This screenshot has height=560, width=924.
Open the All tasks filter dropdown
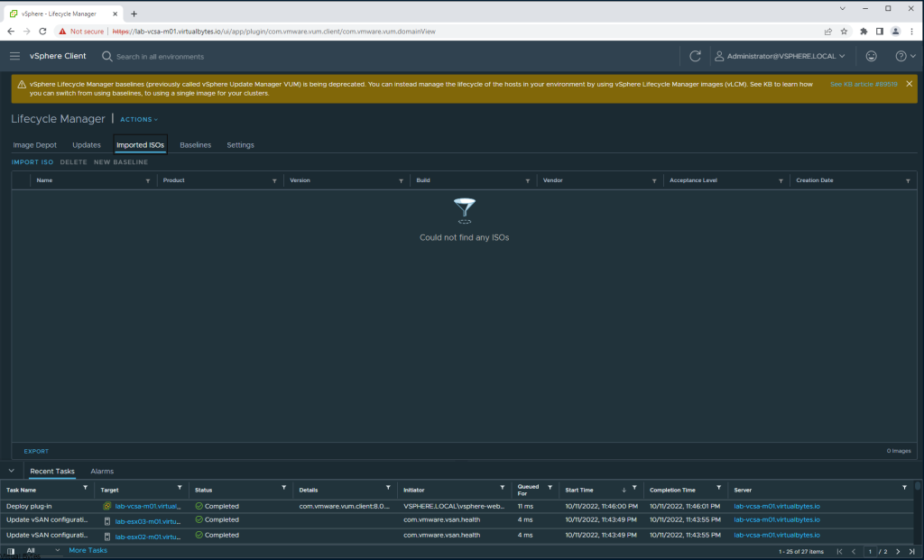tap(42, 551)
